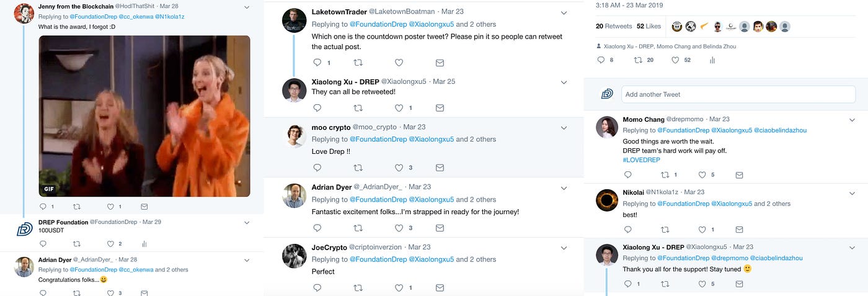
Task: Like LaketownTrader's countdown poster tweet
Action: (399, 63)
